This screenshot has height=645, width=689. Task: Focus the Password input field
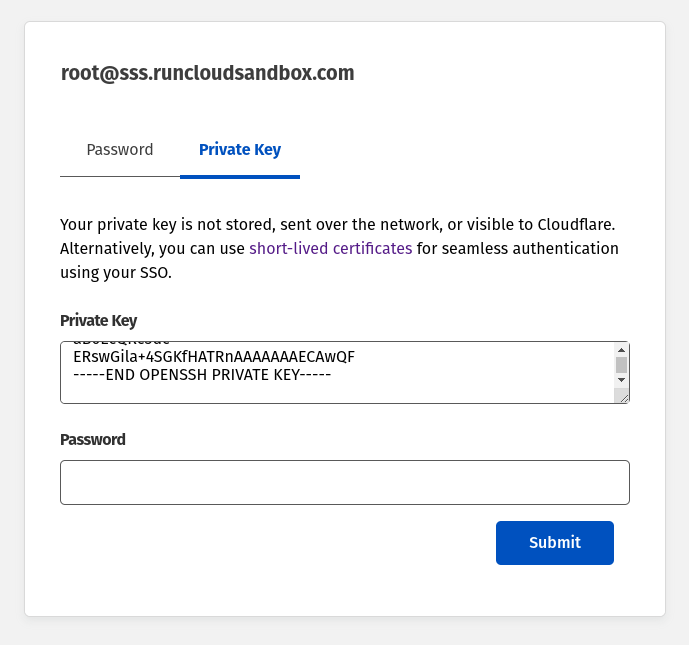344,482
